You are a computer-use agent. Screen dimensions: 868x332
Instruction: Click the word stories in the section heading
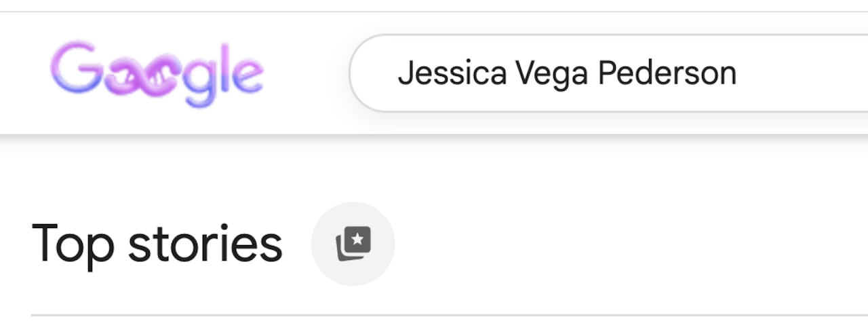[x=205, y=244]
